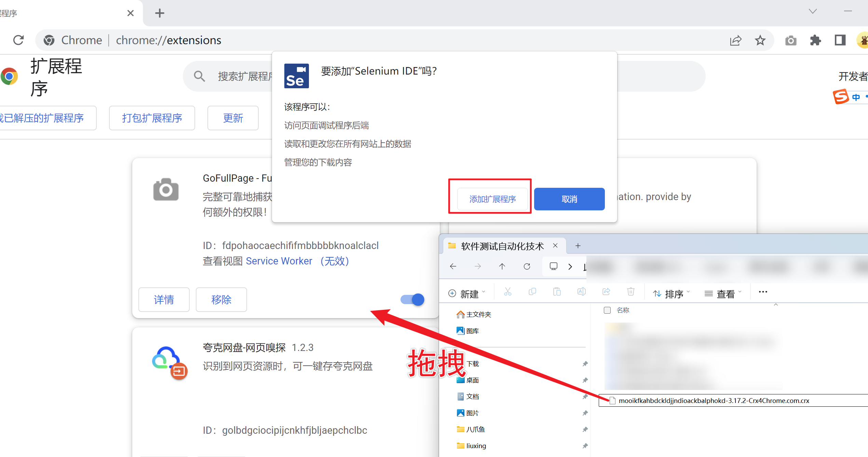The image size is (868, 457).
Task: Click the 取消 button in the dialog
Action: pos(569,199)
